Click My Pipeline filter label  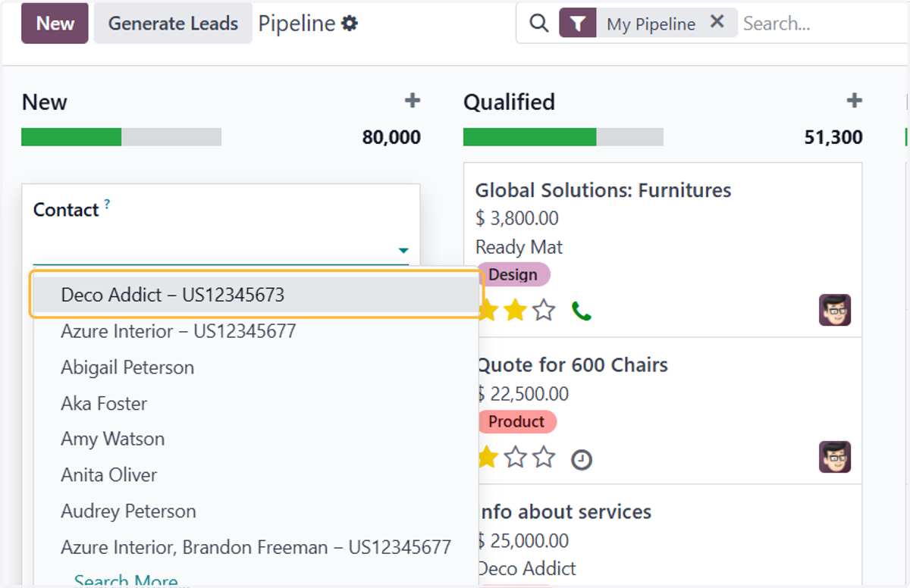[x=651, y=24]
